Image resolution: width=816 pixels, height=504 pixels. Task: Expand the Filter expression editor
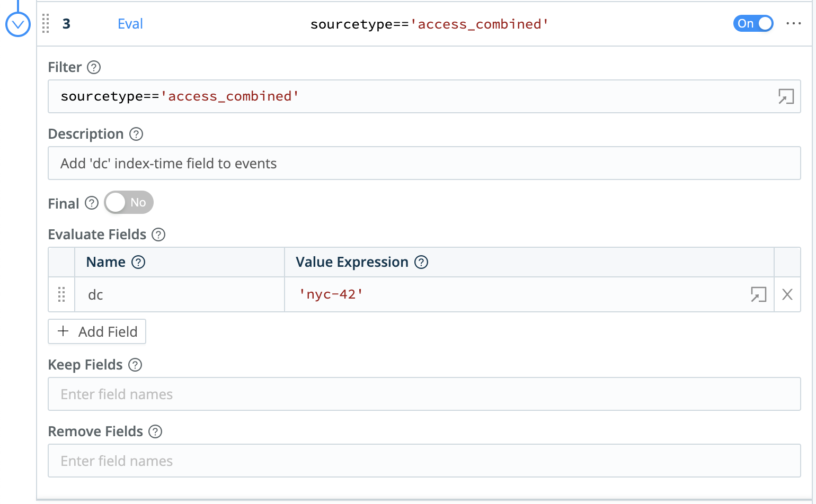(x=785, y=96)
